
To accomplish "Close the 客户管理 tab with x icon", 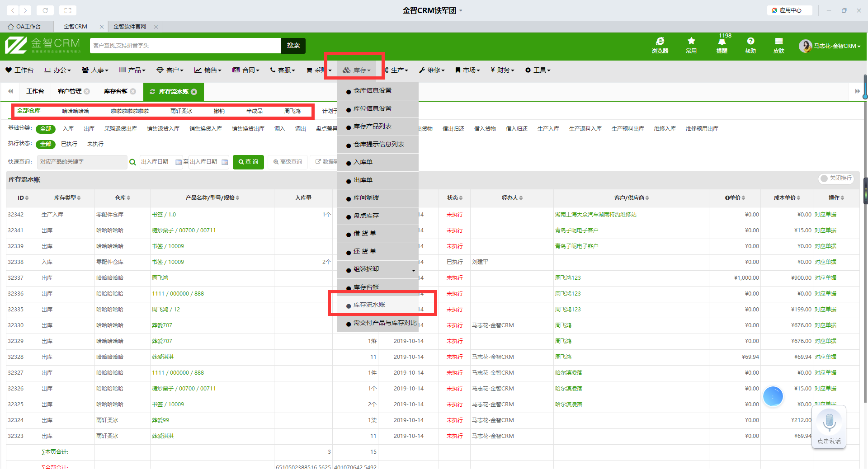I will click(87, 91).
